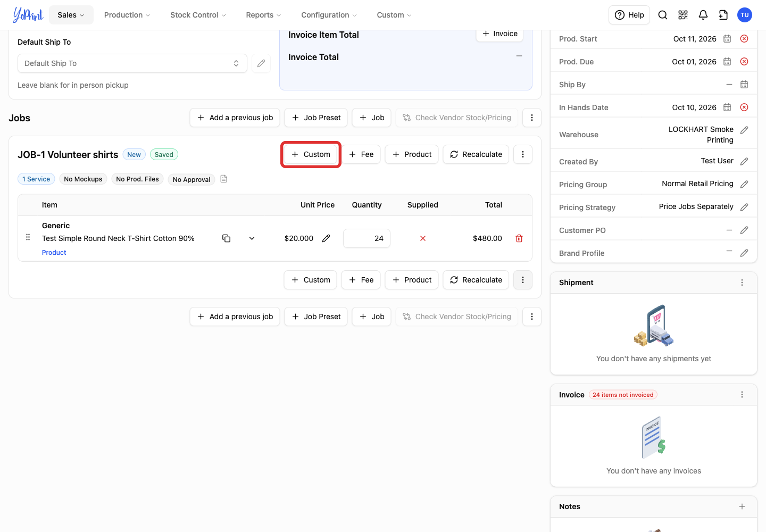This screenshot has width=766, height=532.
Task: Open the Default Ship To combo box
Action: (x=132, y=63)
